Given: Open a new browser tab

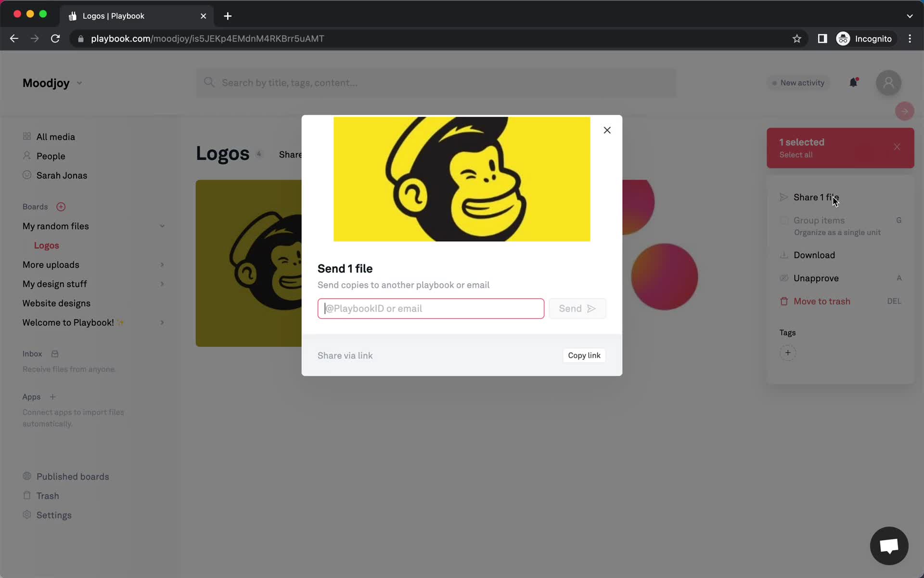Looking at the screenshot, I should (x=228, y=16).
